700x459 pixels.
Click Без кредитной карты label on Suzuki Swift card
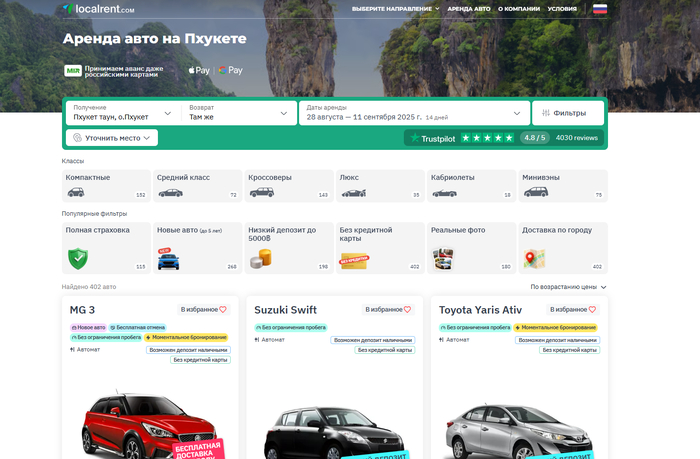click(x=385, y=350)
